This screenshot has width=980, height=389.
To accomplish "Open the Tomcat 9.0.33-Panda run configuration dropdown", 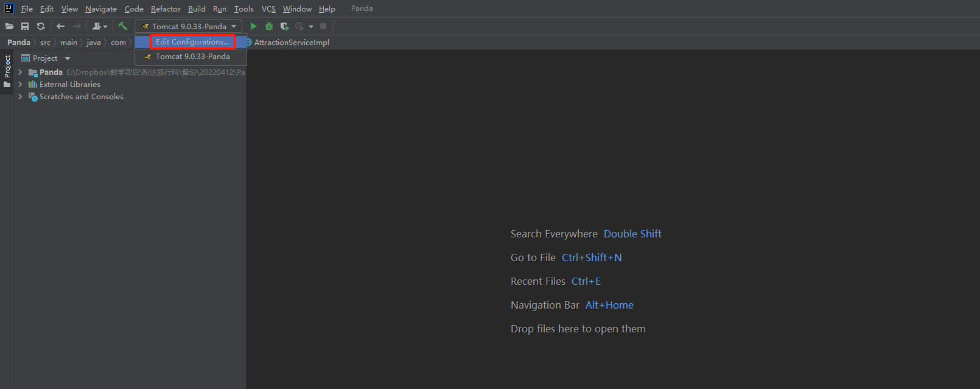I will (x=188, y=26).
